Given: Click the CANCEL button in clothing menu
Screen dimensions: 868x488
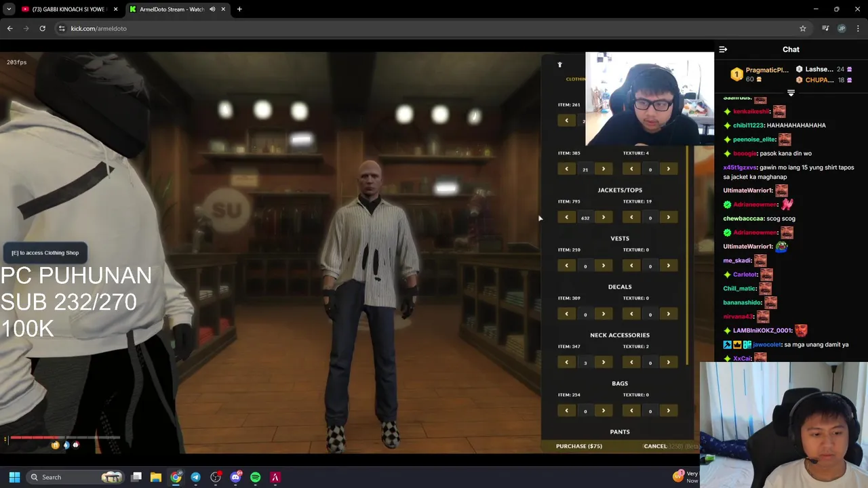Looking at the screenshot, I should click(655, 446).
